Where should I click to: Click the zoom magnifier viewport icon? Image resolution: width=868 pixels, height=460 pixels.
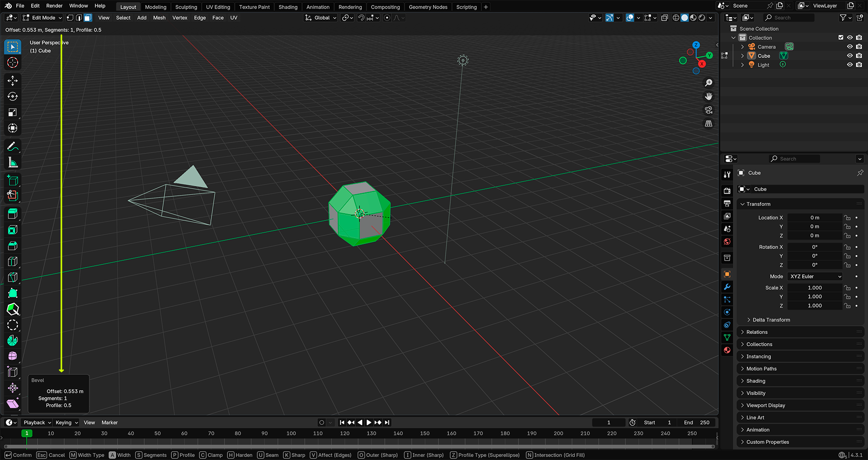[708, 83]
